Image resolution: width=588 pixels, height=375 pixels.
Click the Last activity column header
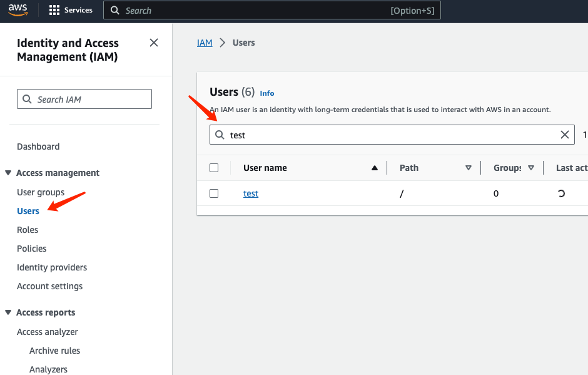[572, 168]
